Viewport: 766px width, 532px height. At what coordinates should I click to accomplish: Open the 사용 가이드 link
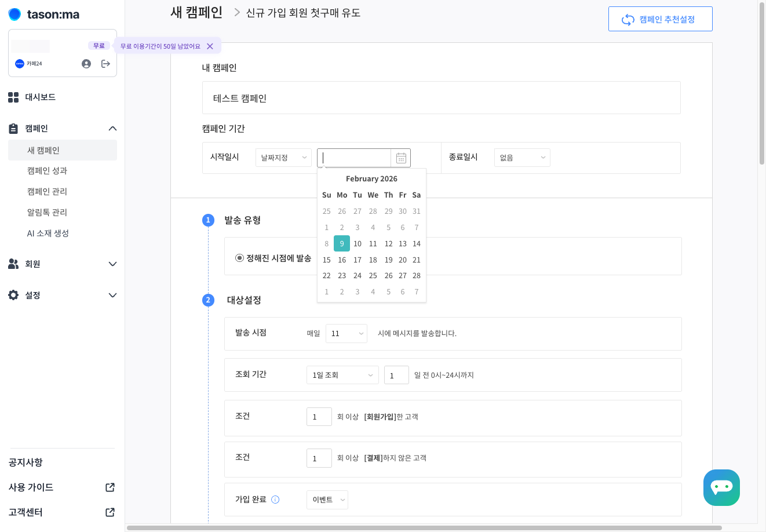(31, 487)
